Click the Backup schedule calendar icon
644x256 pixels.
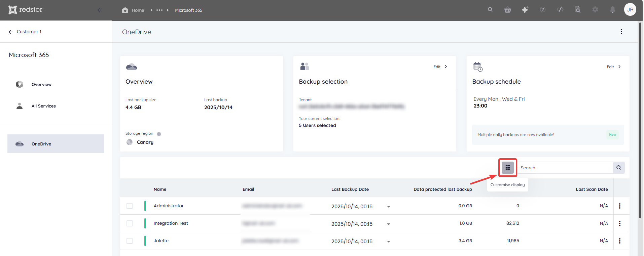[x=478, y=67]
